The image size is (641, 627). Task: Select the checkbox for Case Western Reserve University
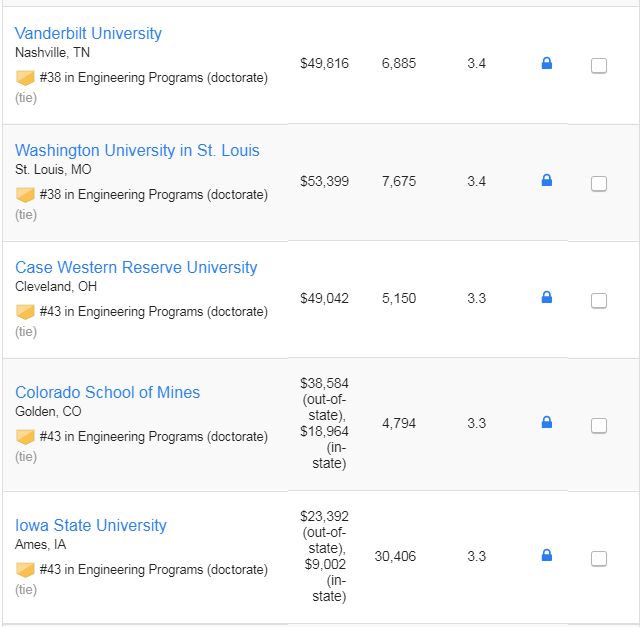pos(599,300)
